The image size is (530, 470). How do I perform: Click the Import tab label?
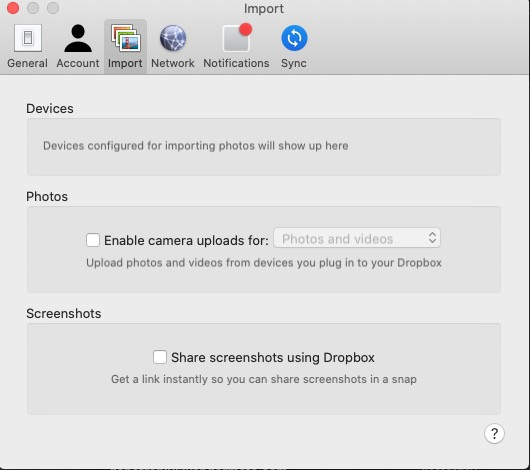125,64
